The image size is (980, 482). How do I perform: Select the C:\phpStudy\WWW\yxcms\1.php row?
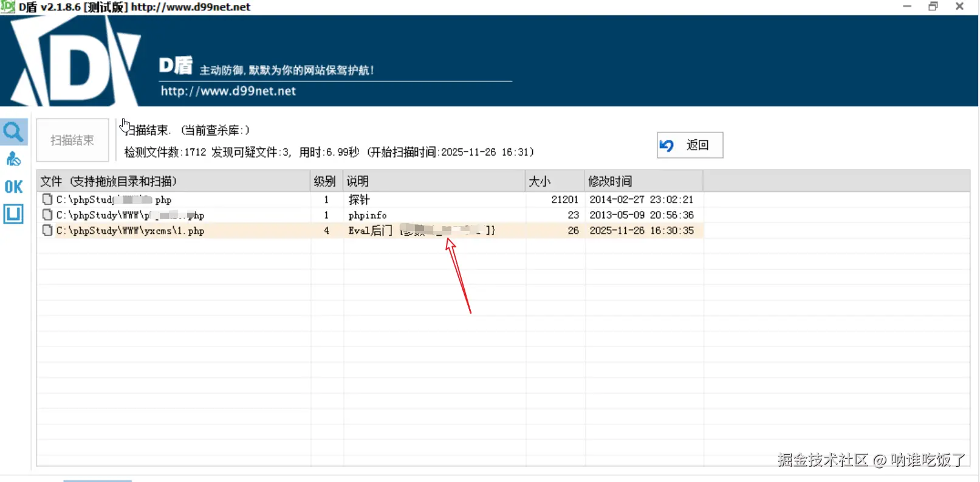pyautogui.click(x=370, y=230)
